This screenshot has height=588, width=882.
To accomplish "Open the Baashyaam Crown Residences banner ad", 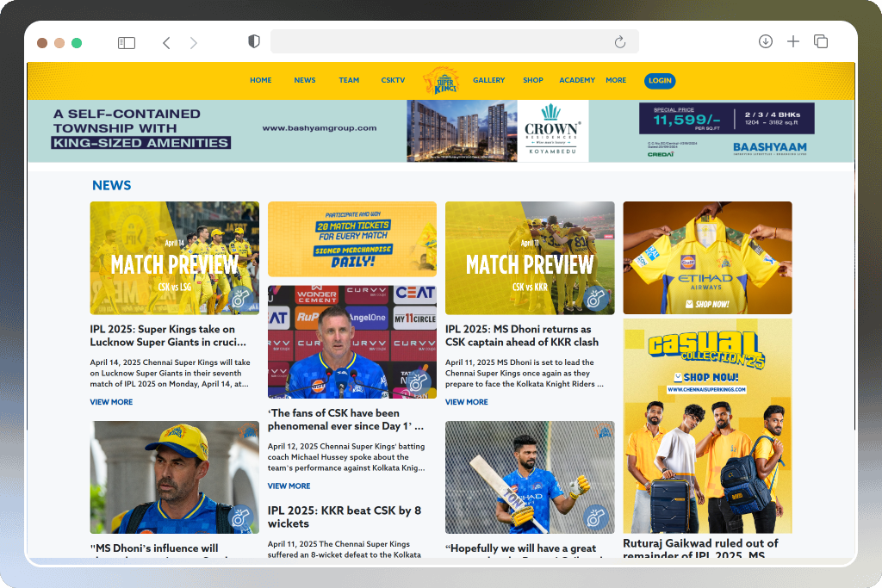I will (x=441, y=131).
